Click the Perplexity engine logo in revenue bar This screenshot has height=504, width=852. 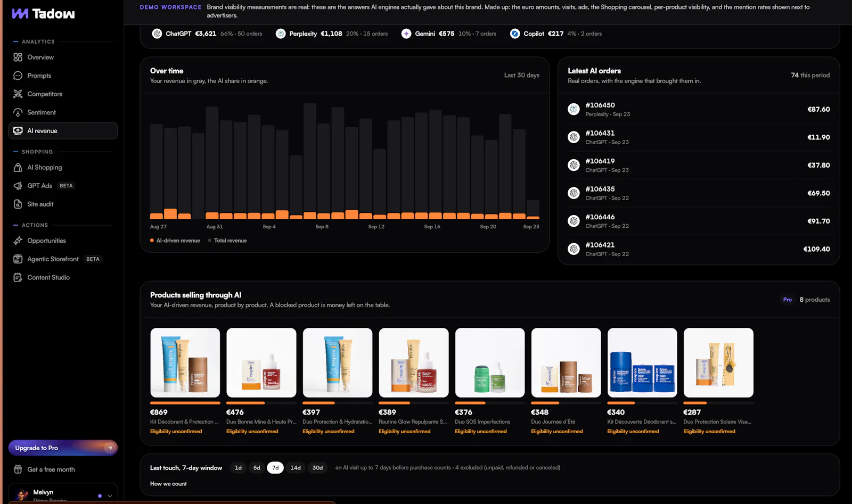click(281, 34)
